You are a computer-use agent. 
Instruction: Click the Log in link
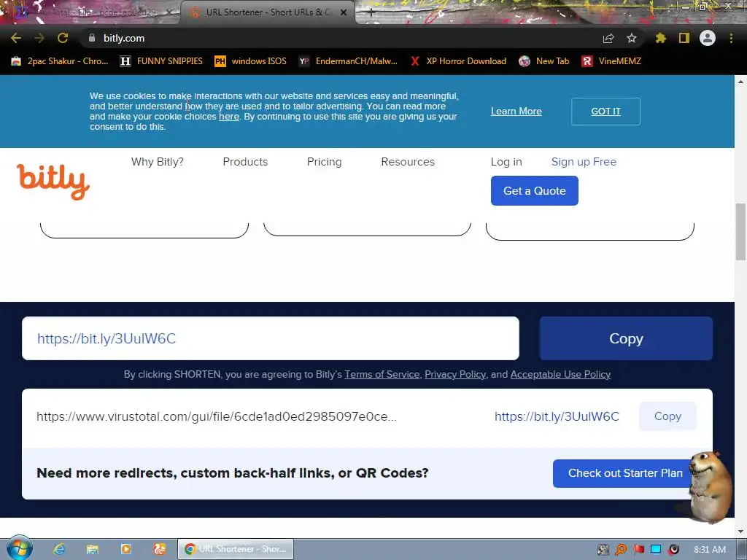[506, 162]
